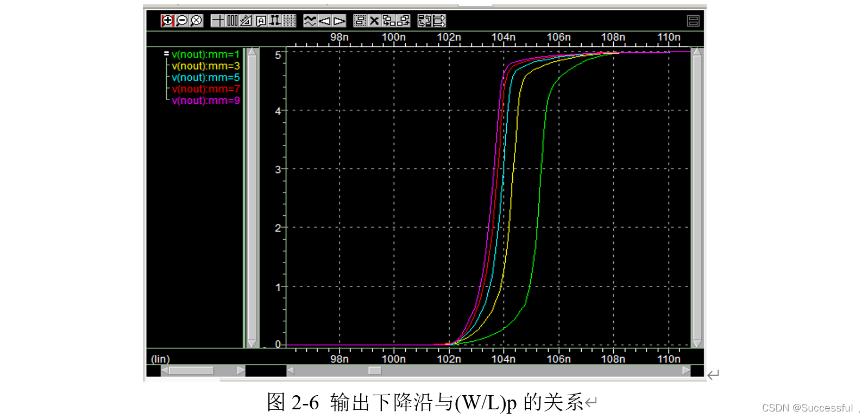Click plot horizontal scrollbar right arrow
The width and height of the screenshot is (868, 418).
(686, 370)
